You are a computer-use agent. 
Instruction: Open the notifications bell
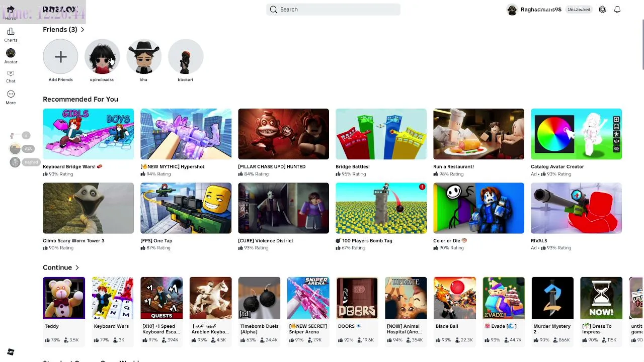pos(617,10)
